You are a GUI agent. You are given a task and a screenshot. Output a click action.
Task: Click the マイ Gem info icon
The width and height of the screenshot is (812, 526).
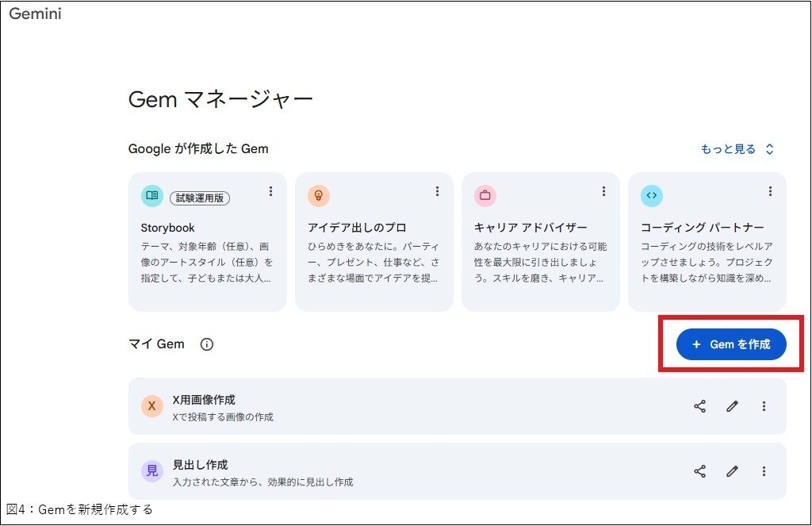(x=207, y=344)
